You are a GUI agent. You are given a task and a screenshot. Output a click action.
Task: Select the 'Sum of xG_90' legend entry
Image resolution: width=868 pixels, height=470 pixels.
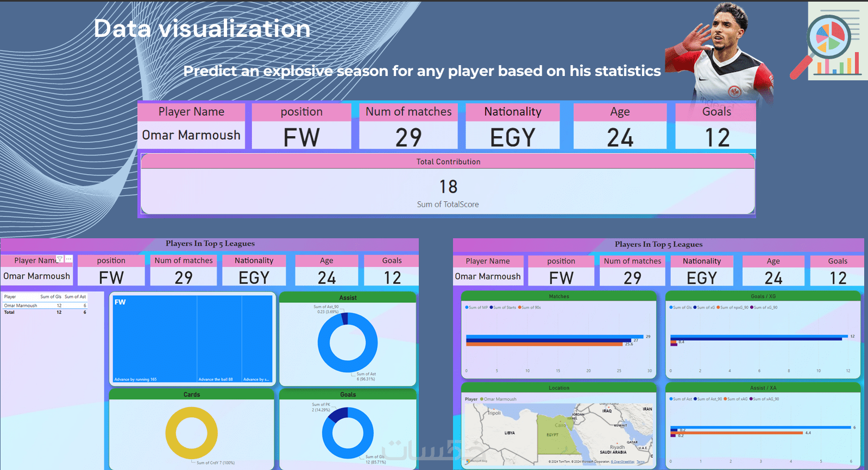[x=764, y=308]
